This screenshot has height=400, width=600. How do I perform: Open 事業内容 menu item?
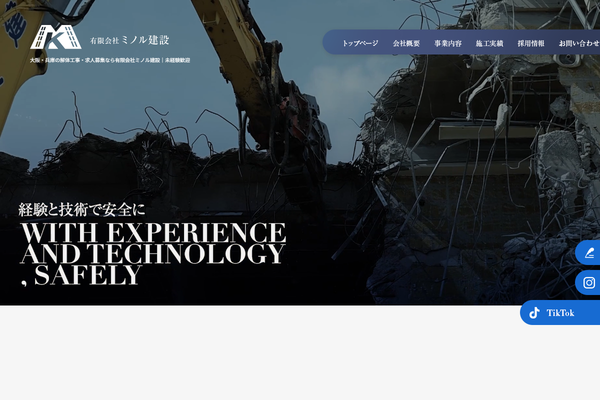pyautogui.click(x=448, y=43)
